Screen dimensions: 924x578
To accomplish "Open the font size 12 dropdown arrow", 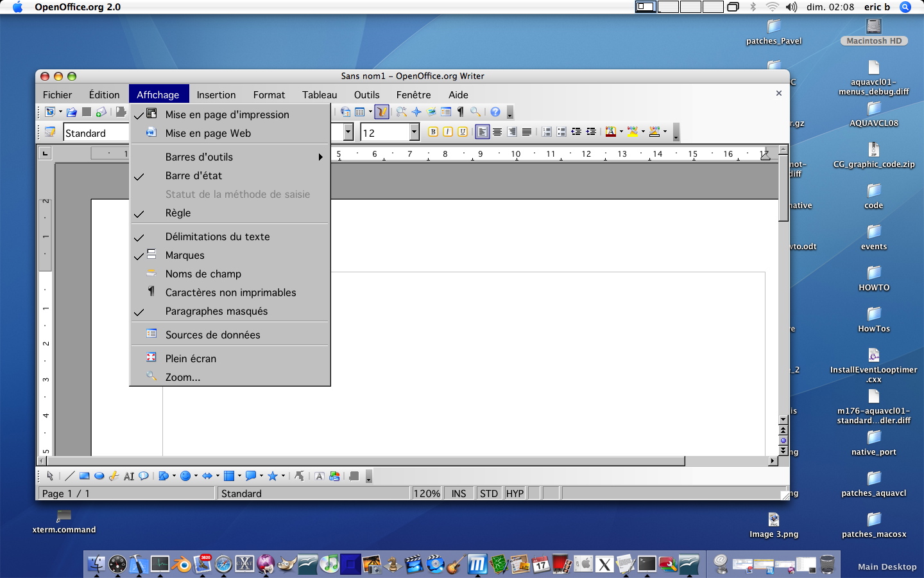I will tap(414, 132).
